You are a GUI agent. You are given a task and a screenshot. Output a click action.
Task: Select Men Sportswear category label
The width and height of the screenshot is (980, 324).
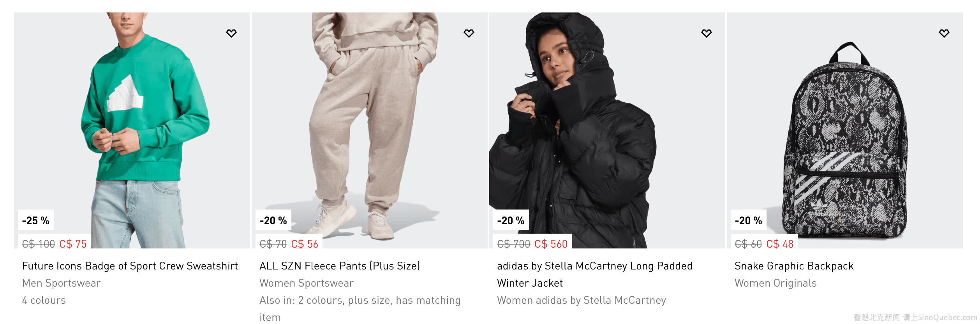(61, 283)
